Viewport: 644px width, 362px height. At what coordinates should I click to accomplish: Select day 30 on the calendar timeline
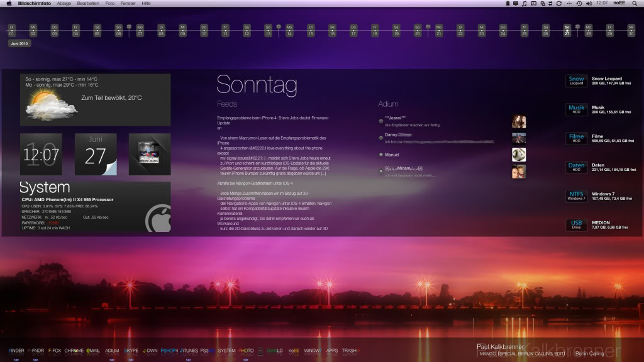tap(631, 30)
